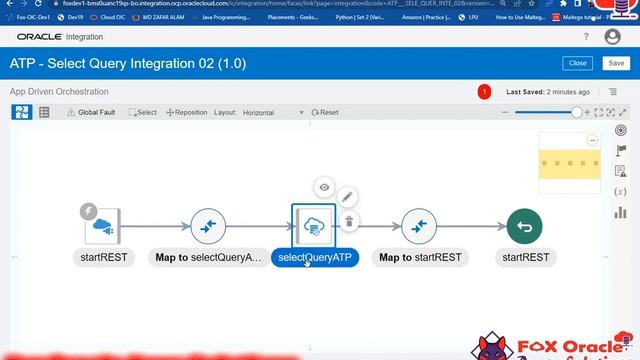Image resolution: width=640 pixels, height=360 pixels.
Task: Open the Triggers/invokes target icon
Action: [x=620, y=130]
